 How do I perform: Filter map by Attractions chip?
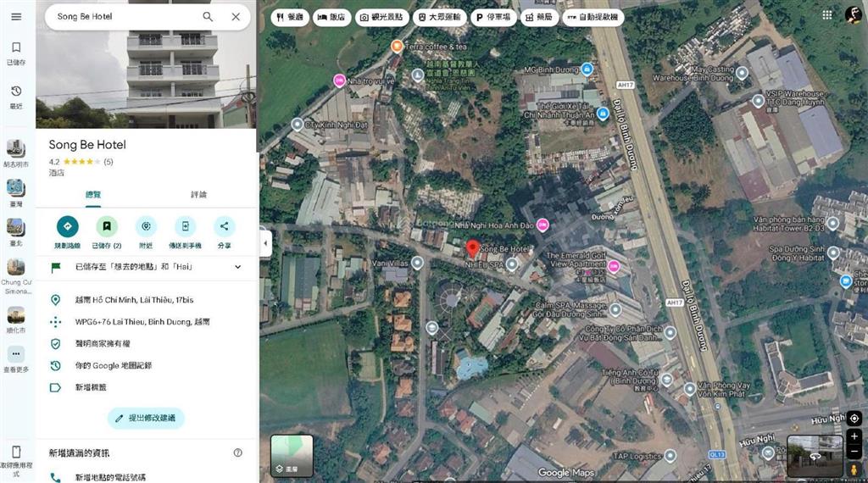(x=382, y=17)
